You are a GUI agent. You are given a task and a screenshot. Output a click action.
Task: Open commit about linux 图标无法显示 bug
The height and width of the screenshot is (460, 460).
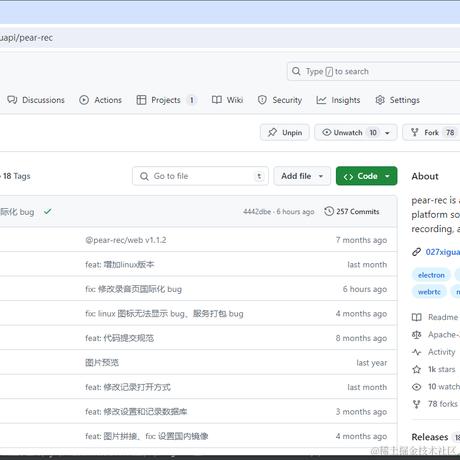point(164,314)
